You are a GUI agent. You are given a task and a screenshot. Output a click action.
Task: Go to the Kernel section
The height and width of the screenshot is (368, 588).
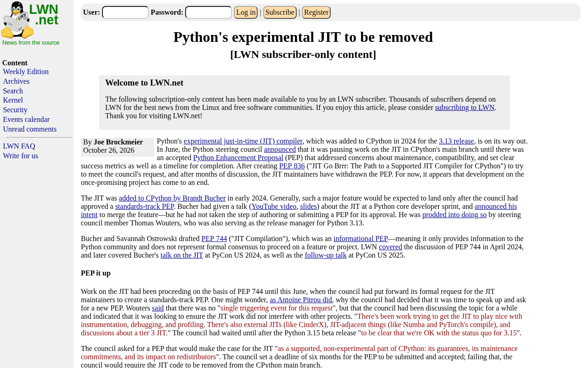[13, 100]
